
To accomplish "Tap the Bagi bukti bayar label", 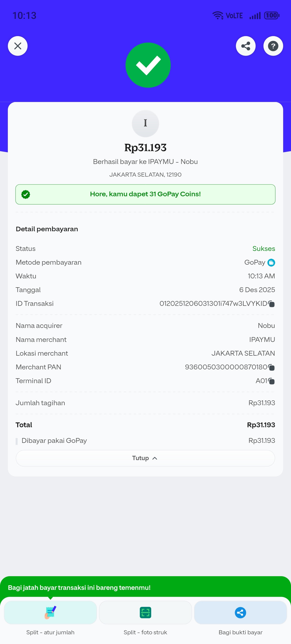I will pyautogui.click(x=240, y=632).
